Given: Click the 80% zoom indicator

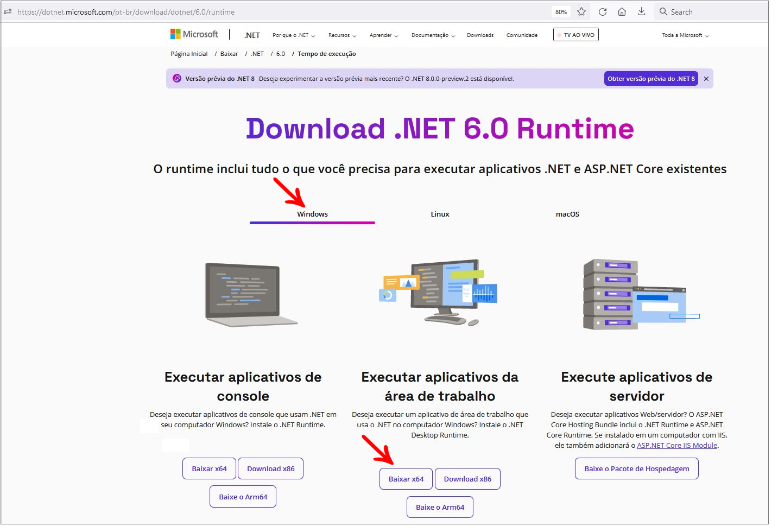Looking at the screenshot, I should [x=561, y=11].
